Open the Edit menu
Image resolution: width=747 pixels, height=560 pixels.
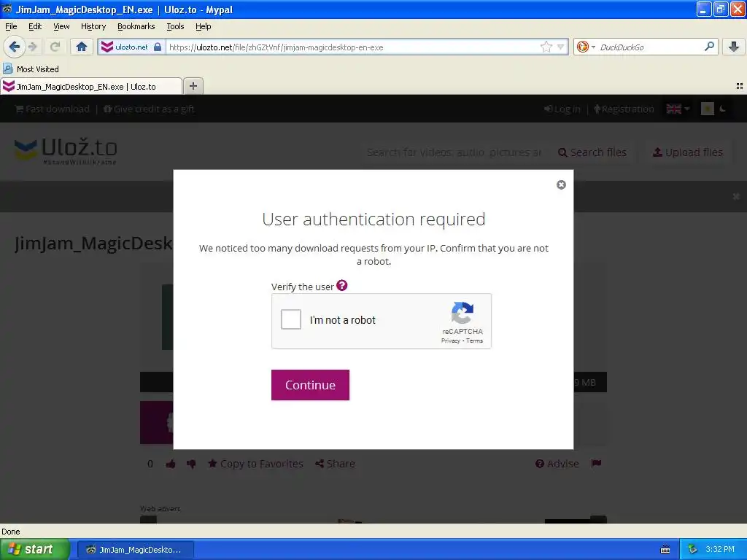point(35,26)
